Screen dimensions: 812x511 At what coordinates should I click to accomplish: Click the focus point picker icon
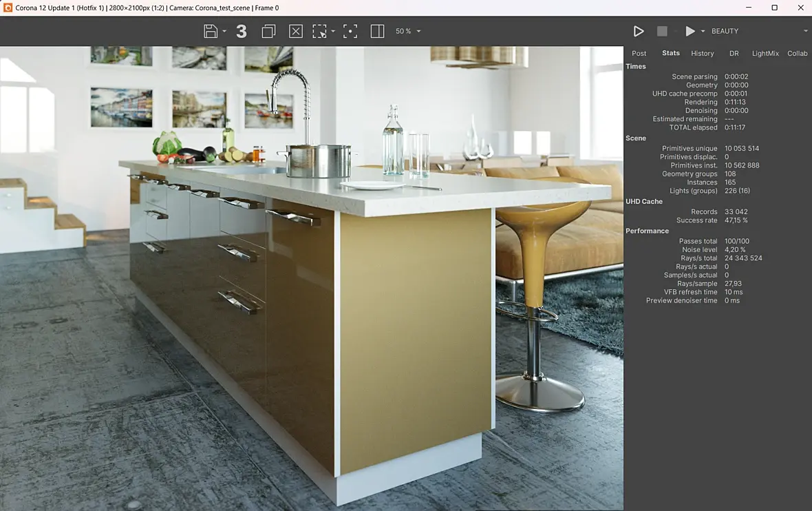pyautogui.click(x=350, y=31)
